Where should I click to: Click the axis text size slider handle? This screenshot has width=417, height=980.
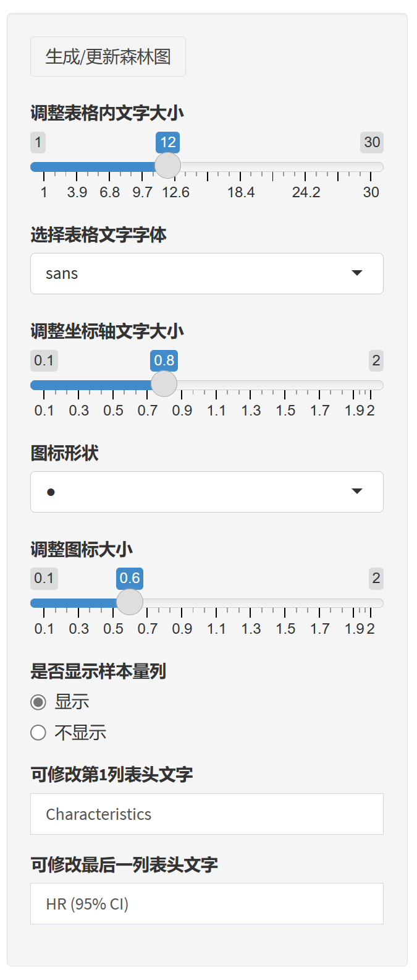(164, 384)
